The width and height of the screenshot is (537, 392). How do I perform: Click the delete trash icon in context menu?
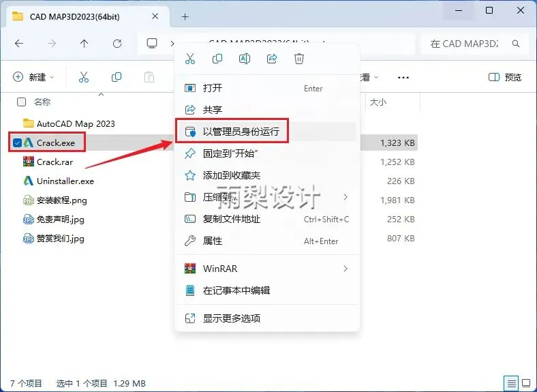pyautogui.click(x=299, y=59)
